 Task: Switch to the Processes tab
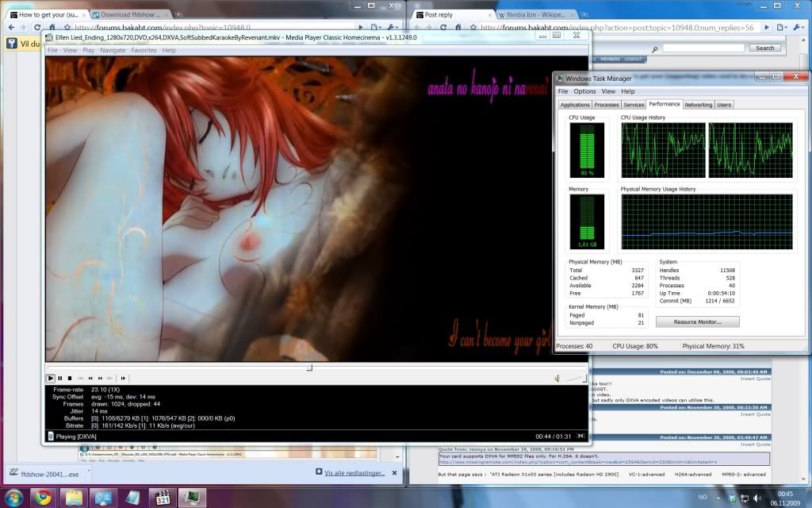click(x=607, y=105)
